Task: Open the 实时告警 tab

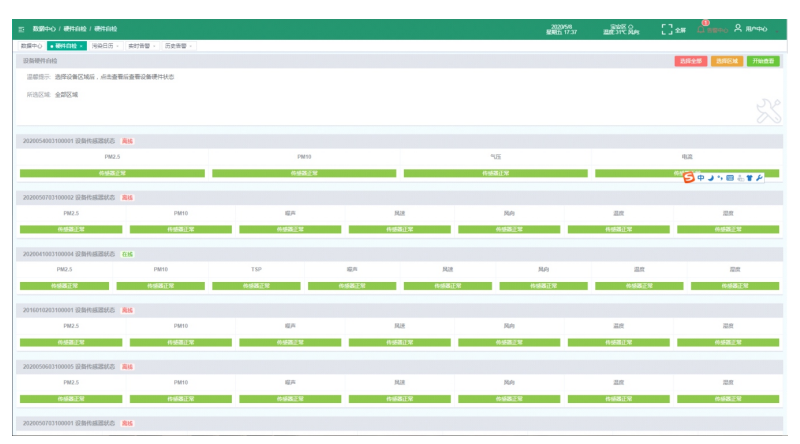Action: [x=138, y=46]
